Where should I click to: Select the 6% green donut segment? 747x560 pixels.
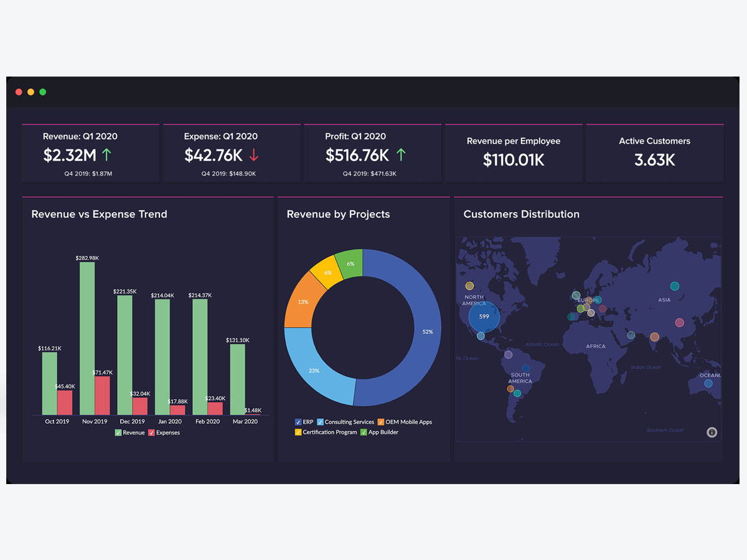350,263
